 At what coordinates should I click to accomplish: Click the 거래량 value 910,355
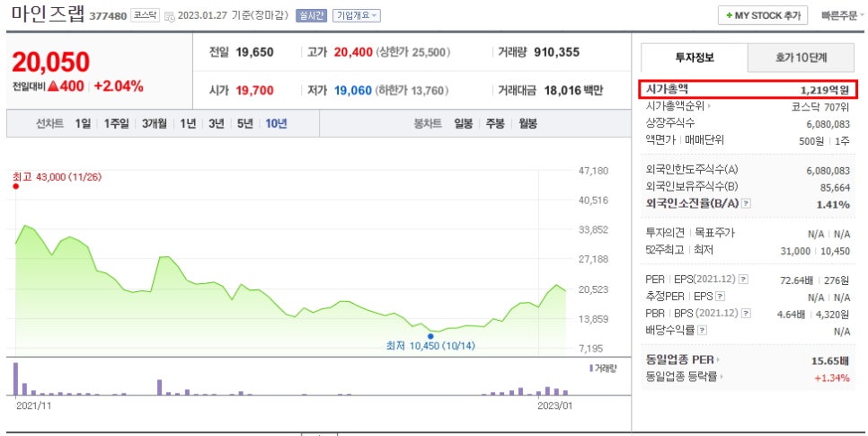pyautogui.click(x=556, y=52)
